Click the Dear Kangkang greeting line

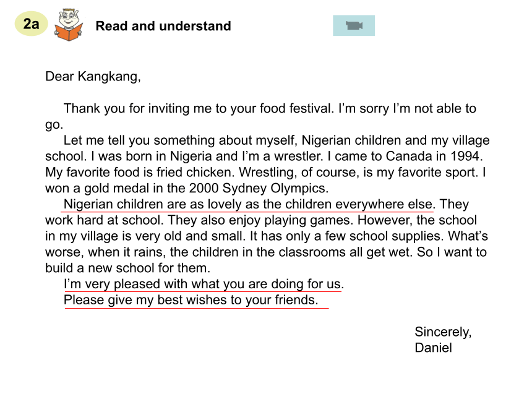point(93,76)
